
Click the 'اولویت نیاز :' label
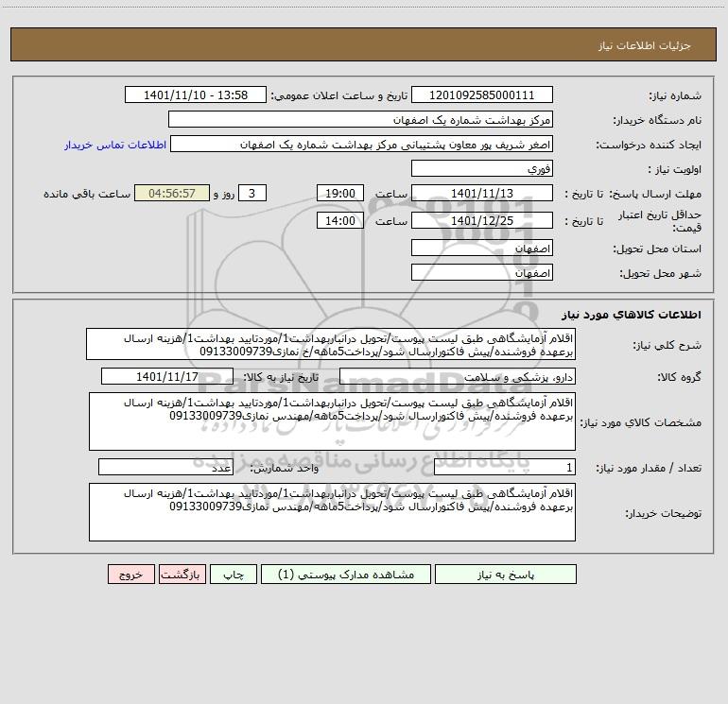pyautogui.click(x=675, y=169)
